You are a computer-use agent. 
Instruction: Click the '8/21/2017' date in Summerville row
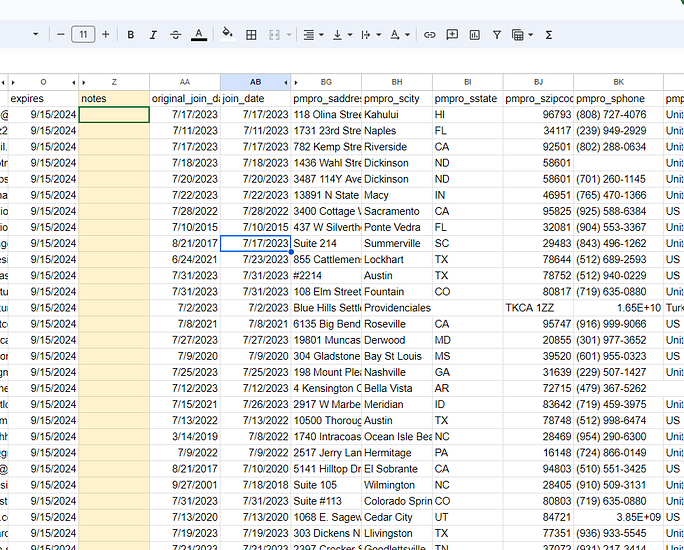click(x=185, y=243)
